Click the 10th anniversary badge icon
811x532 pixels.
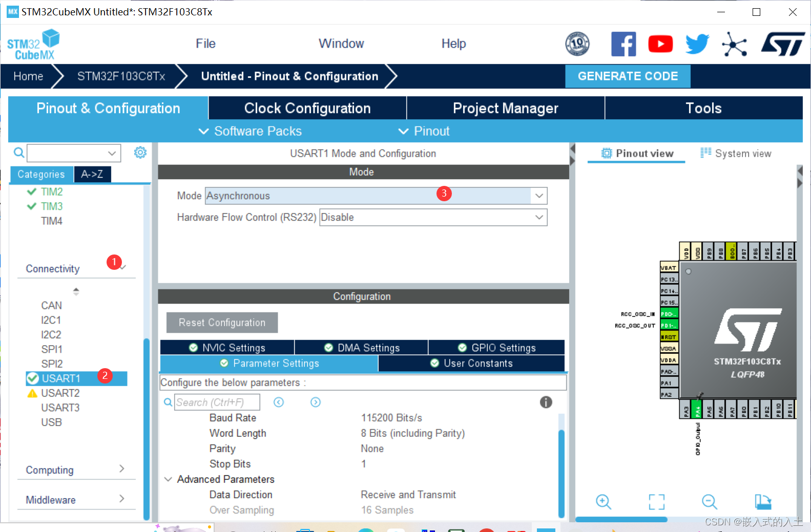point(577,44)
